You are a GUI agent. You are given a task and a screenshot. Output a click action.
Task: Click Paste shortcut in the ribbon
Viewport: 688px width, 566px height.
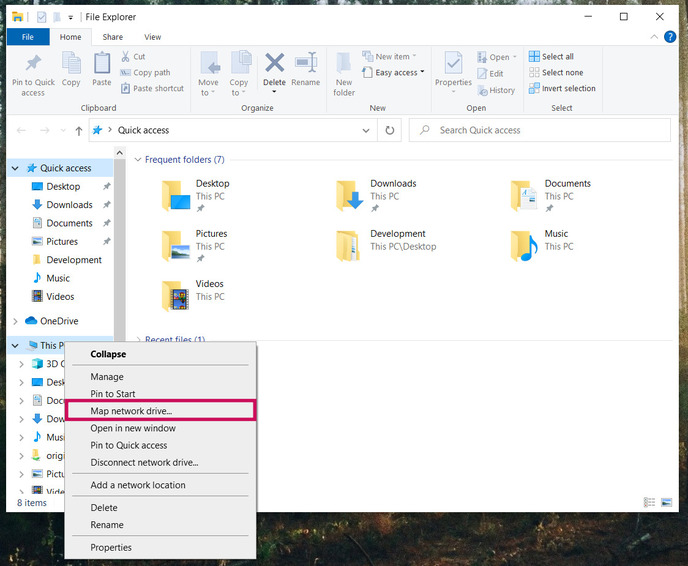point(152,88)
